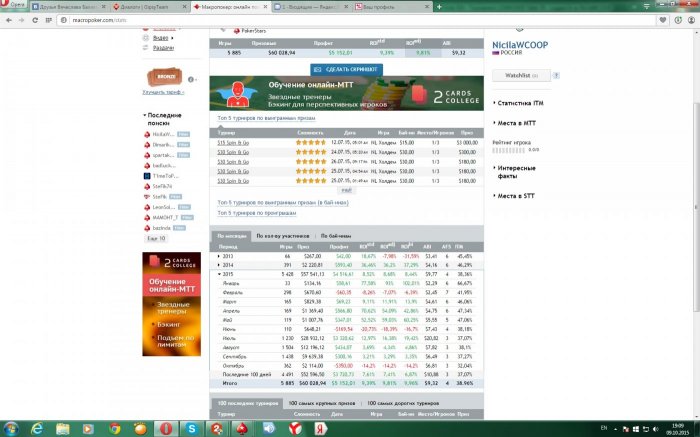Click the Bronze tariff badge
700x437 pixels.
pyautogui.click(x=164, y=77)
